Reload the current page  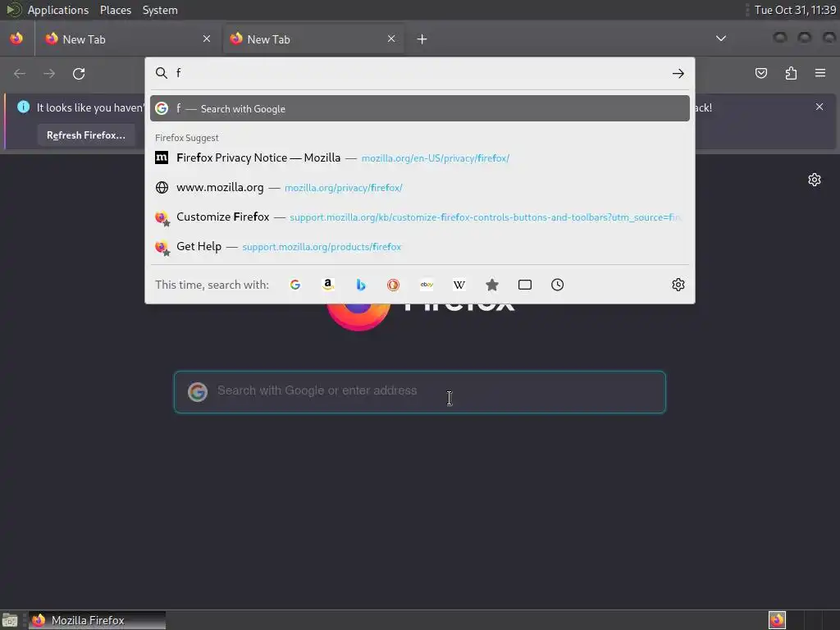point(79,73)
